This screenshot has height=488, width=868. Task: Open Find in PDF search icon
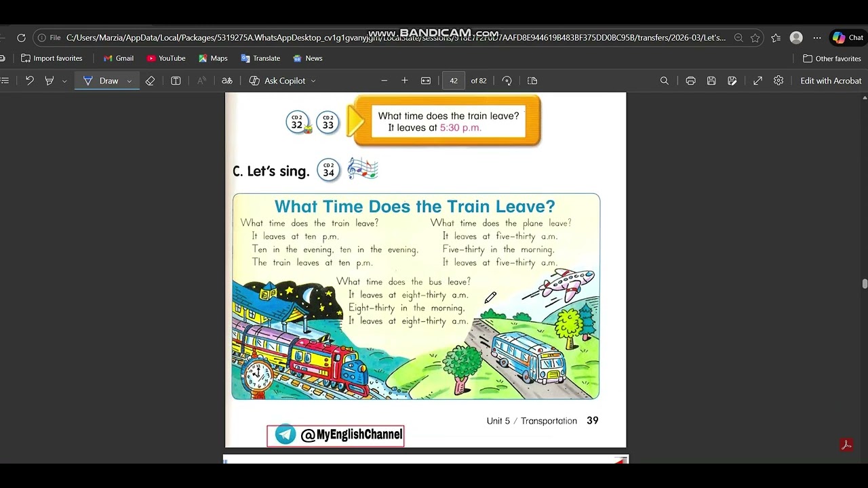click(665, 81)
